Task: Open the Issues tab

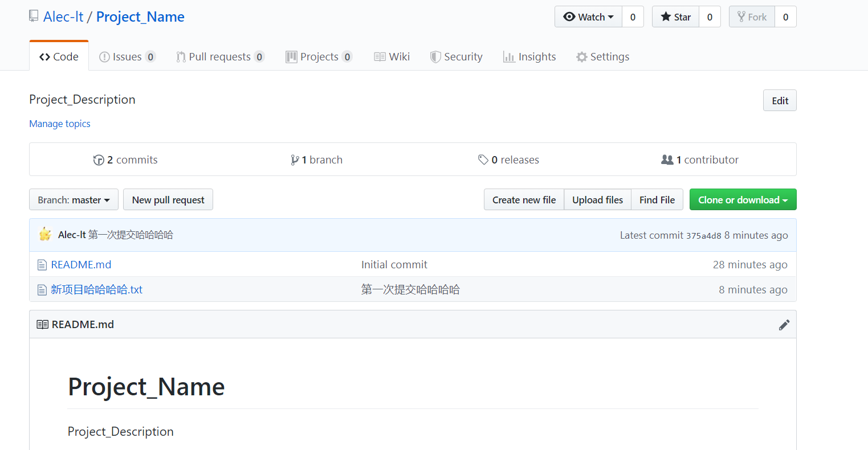Action: [127, 56]
